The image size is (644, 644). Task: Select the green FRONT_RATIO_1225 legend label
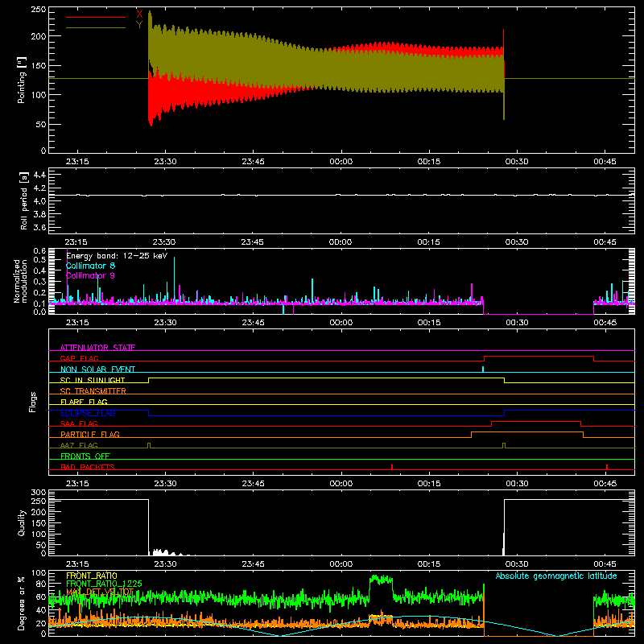(105, 584)
